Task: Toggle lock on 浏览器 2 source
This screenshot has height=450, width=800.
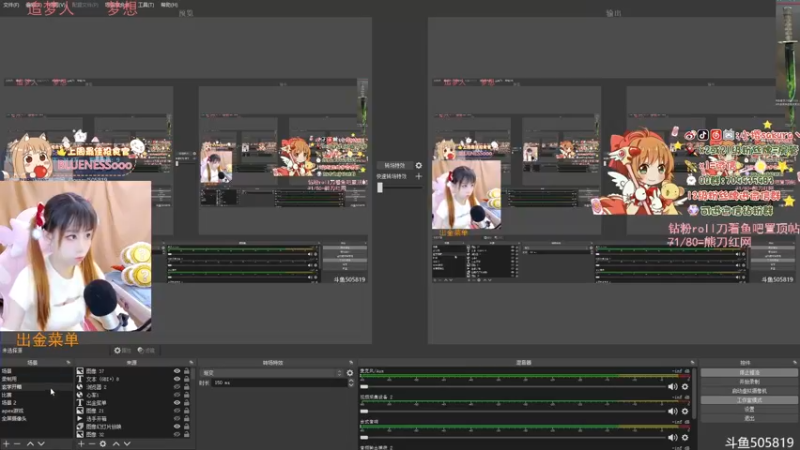Action: [187, 387]
